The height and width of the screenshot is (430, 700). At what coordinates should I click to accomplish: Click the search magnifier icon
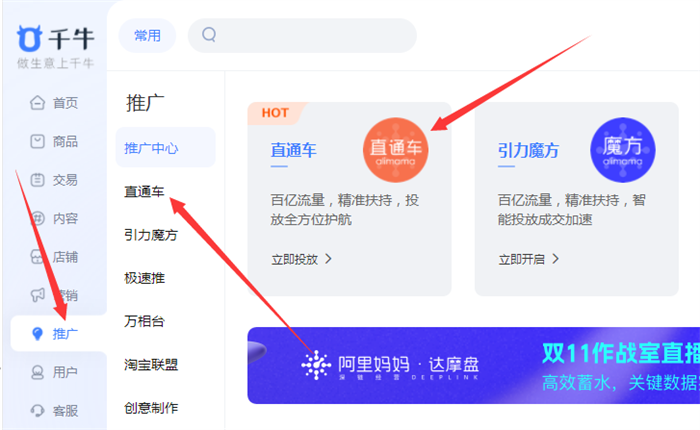(x=209, y=34)
